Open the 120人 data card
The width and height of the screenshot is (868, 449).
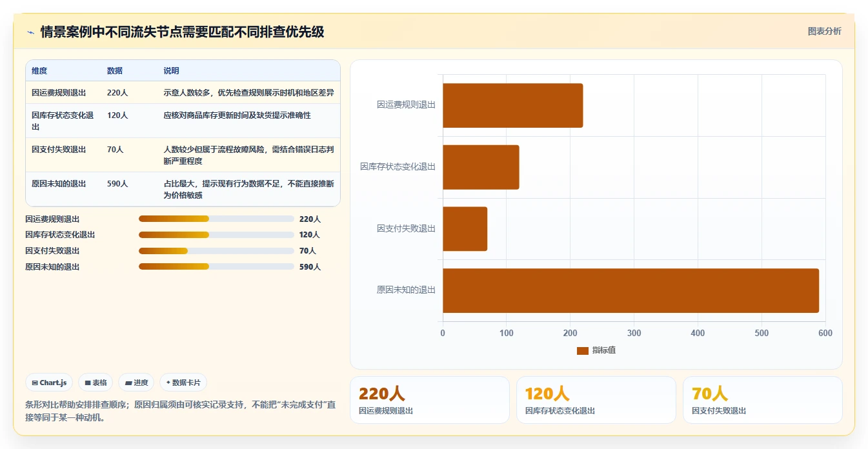coord(596,400)
